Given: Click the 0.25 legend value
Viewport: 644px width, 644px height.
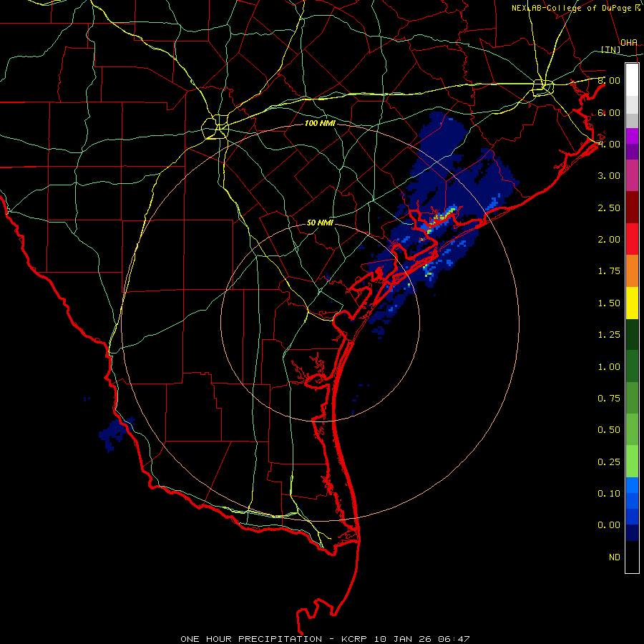Looking at the screenshot, I should [609, 462].
